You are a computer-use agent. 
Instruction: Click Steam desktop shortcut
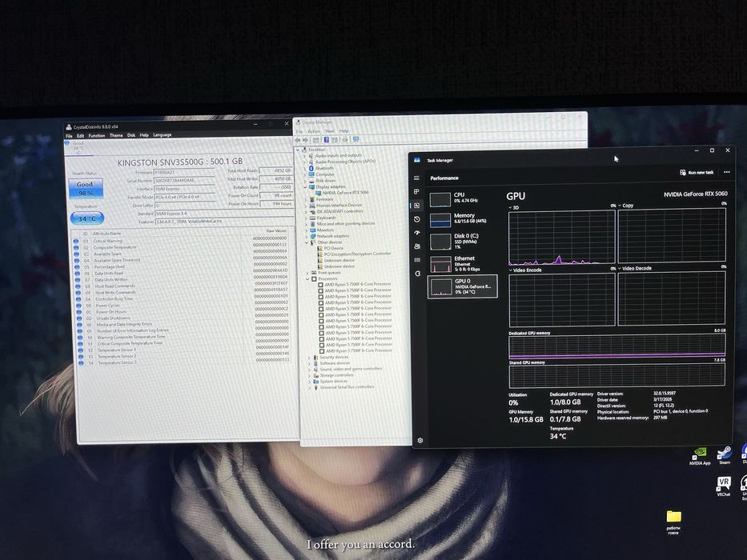coord(725,454)
